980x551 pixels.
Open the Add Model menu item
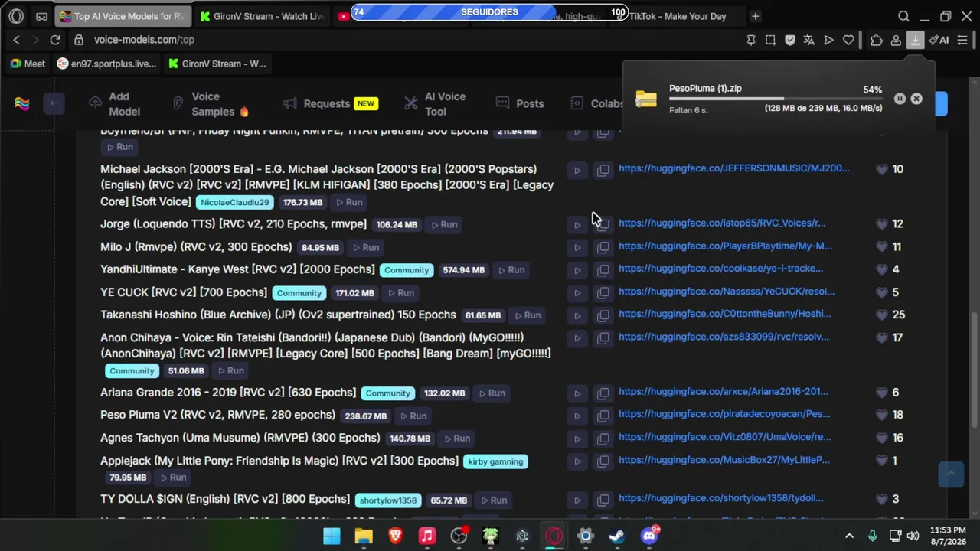[x=115, y=104]
